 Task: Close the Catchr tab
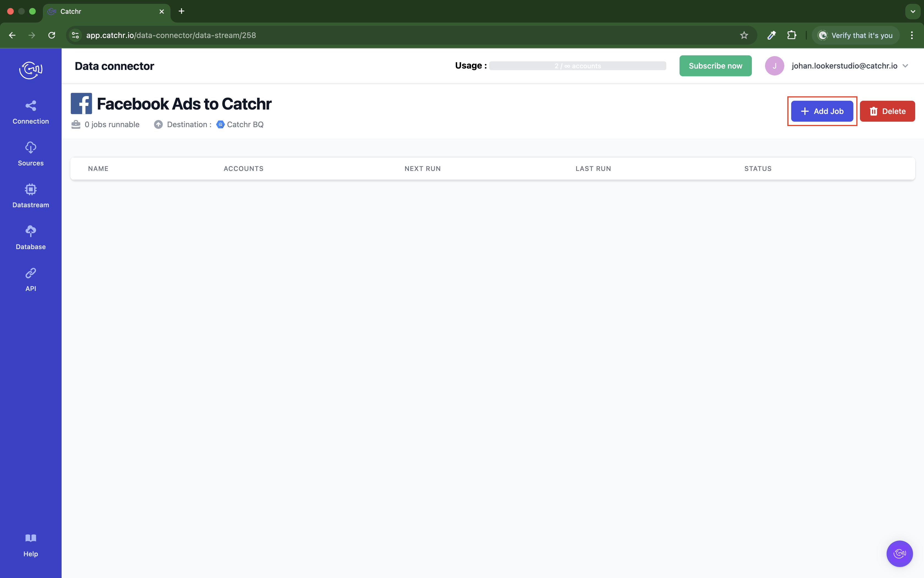(x=162, y=12)
